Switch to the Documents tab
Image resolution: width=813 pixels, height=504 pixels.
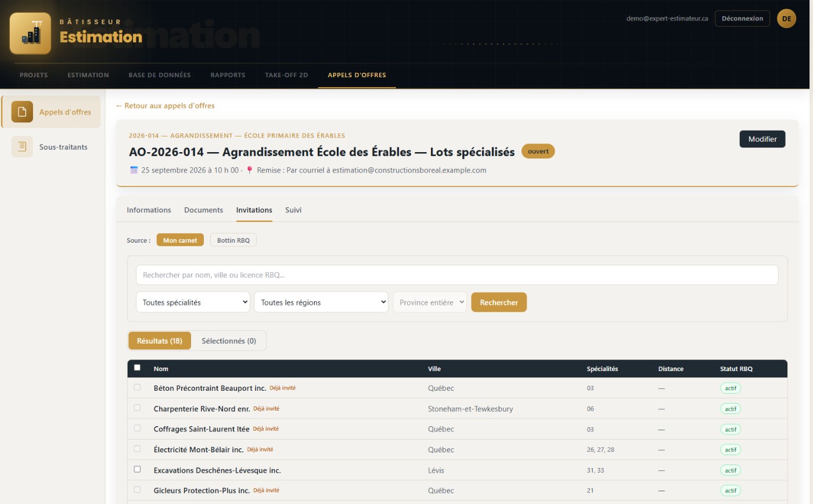(x=203, y=210)
